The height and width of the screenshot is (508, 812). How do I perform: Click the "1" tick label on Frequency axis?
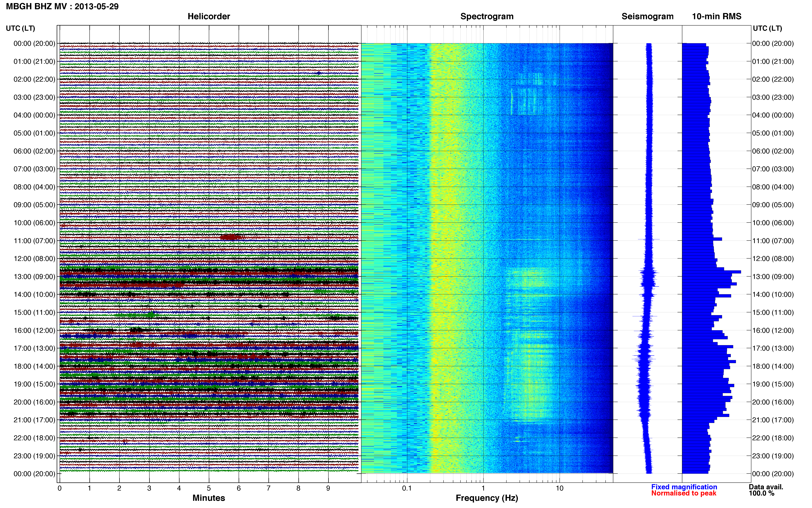coord(483,488)
